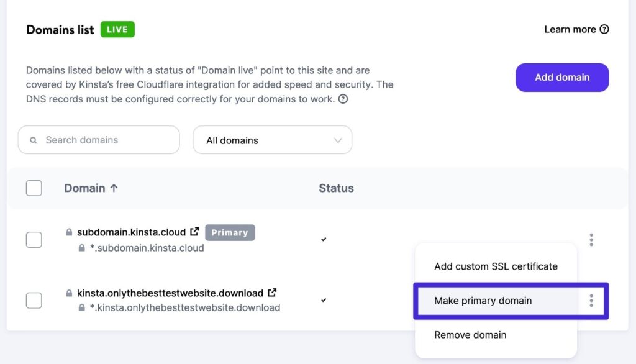Check the checkbox for the subdomain.kinsta.cloud row

coord(34,239)
